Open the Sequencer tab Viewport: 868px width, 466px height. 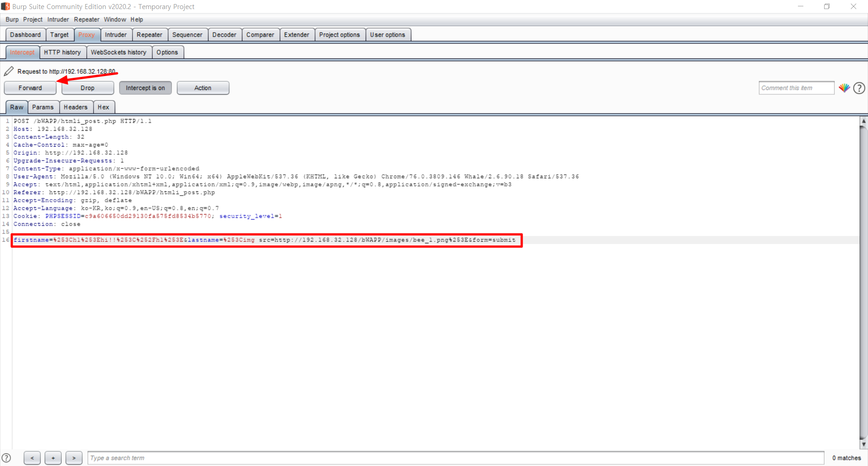pos(187,35)
